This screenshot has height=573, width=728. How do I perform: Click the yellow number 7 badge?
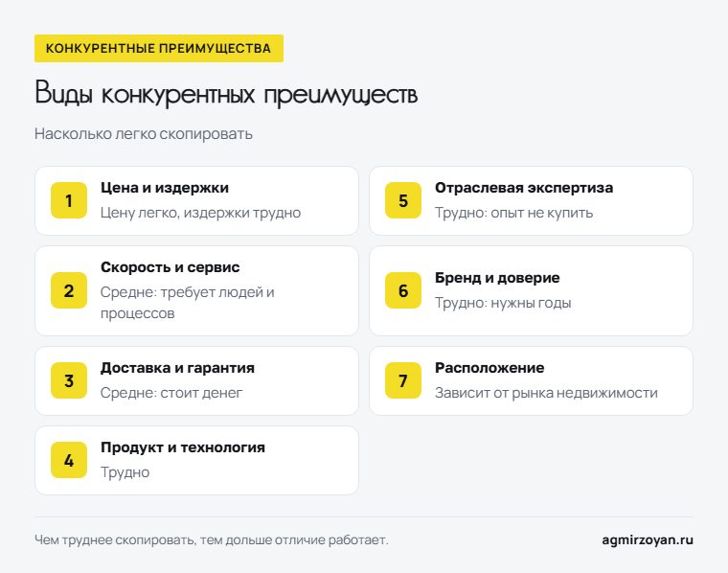(x=403, y=380)
